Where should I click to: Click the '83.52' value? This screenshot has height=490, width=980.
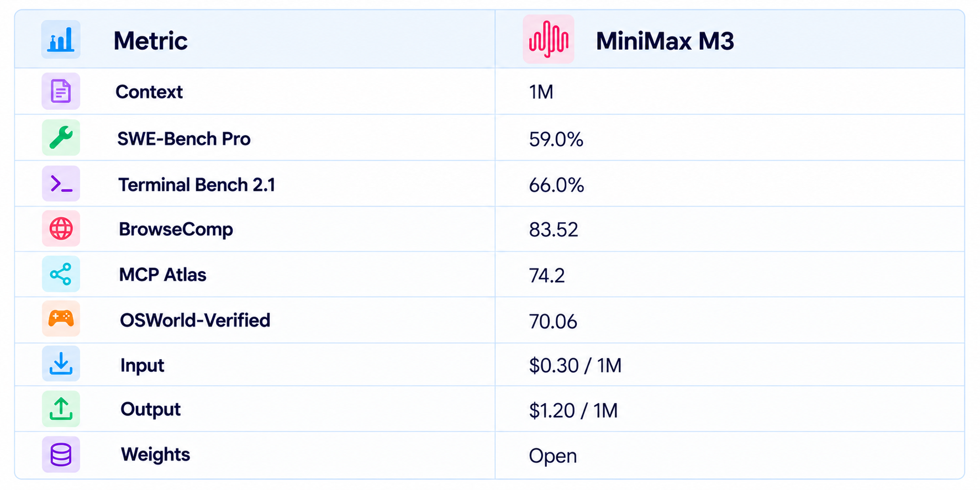(x=554, y=230)
